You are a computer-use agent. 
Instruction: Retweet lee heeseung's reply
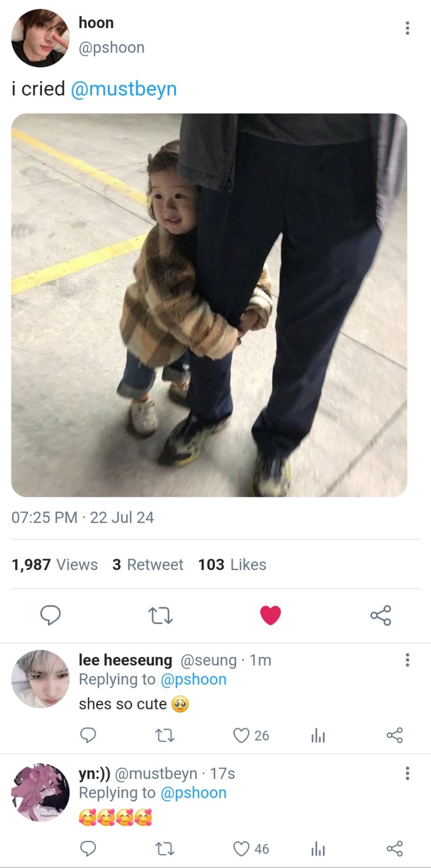pos(165,736)
